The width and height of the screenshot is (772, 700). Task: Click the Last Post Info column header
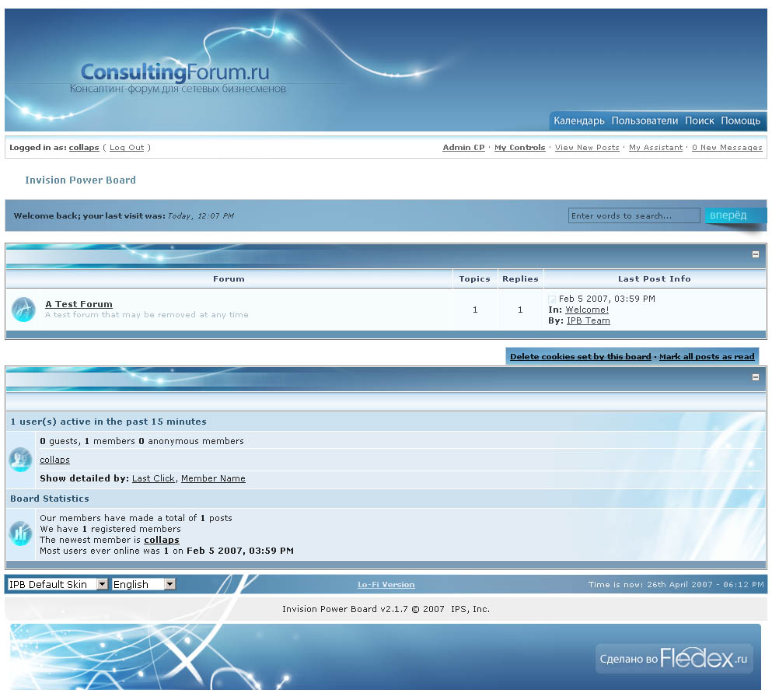click(x=655, y=278)
